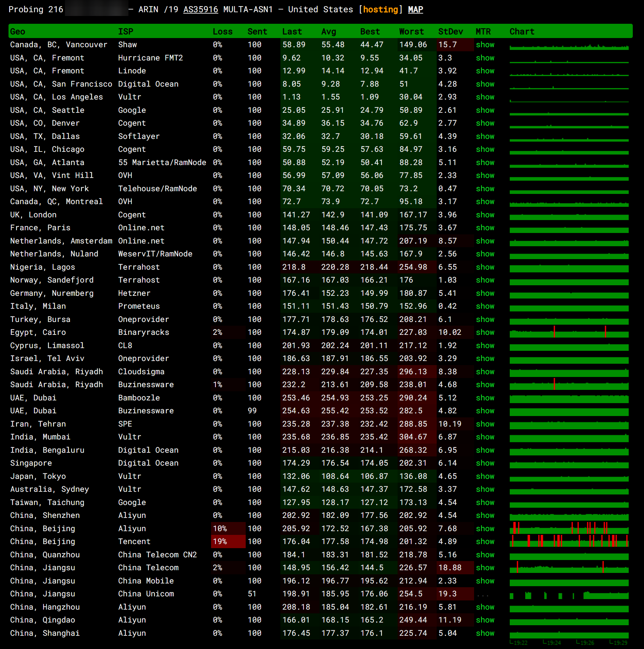The height and width of the screenshot is (649, 644).
Task: Show MTR for Qingdao Aliyun row
Action: (x=485, y=620)
